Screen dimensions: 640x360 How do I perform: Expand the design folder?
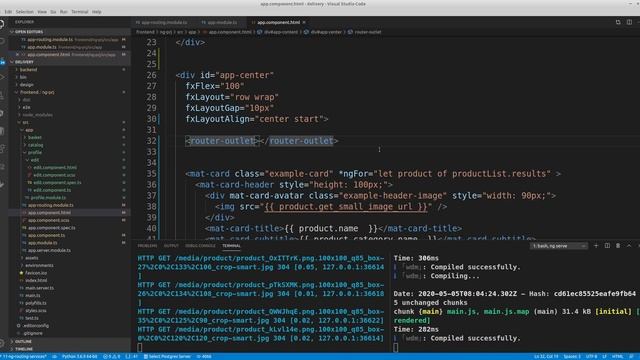click(x=27, y=85)
